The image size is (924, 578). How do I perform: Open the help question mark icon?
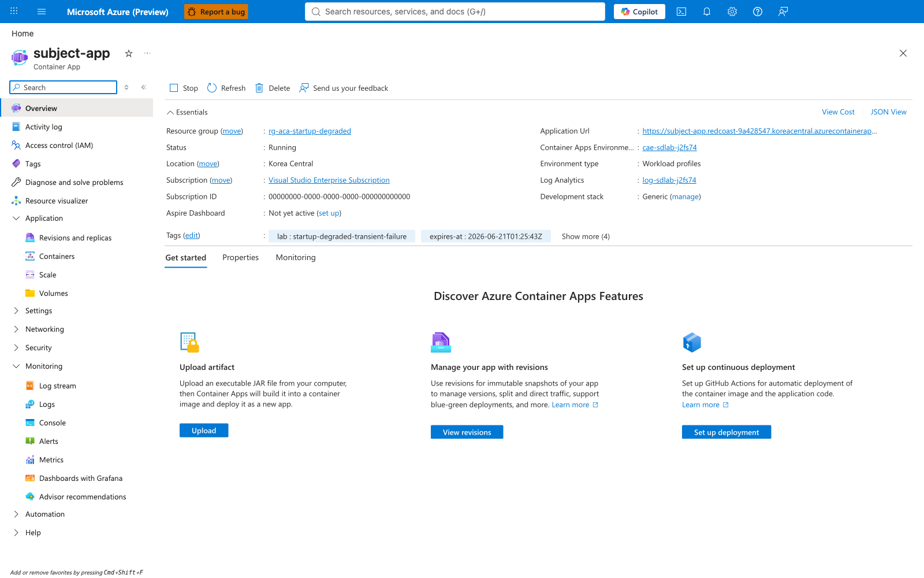coord(758,12)
